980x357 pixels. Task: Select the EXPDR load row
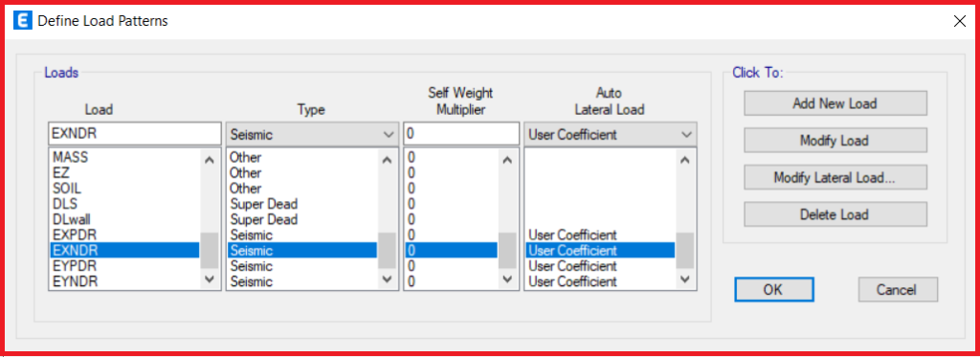(x=125, y=235)
